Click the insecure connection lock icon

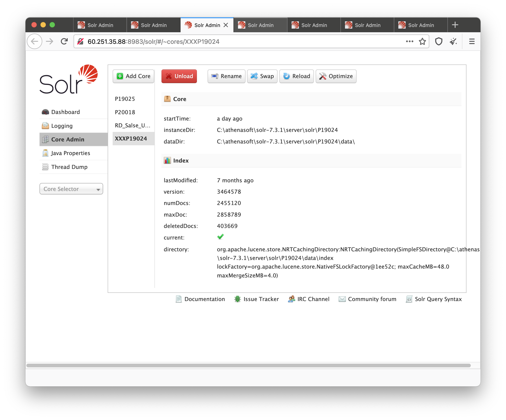click(80, 41)
